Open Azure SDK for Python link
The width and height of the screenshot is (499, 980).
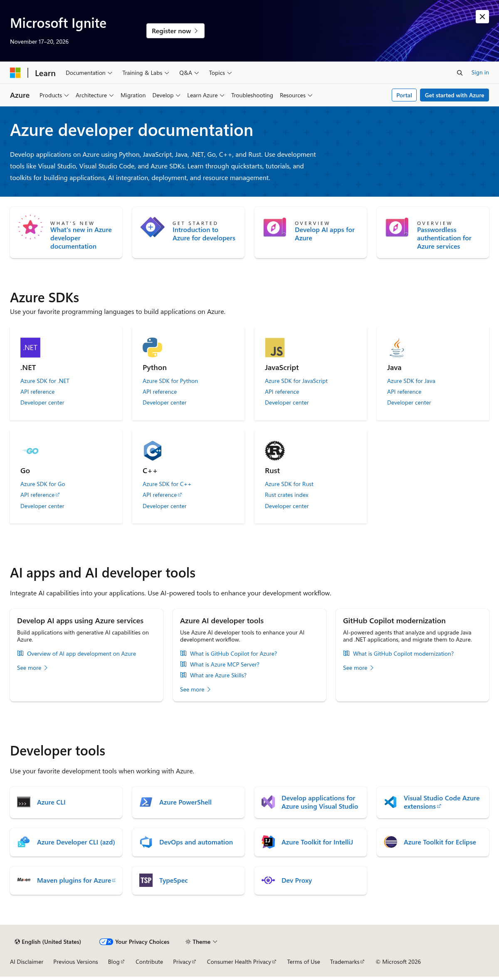pos(170,381)
